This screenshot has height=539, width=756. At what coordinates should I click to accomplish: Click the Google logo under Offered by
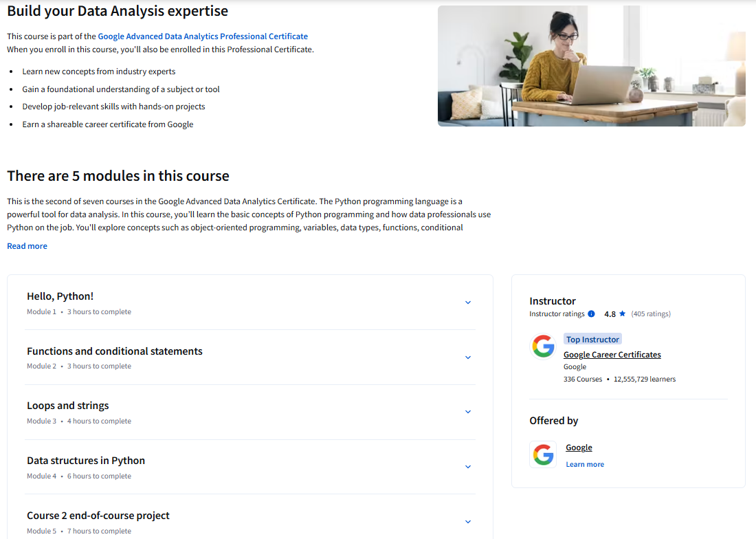pyautogui.click(x=543, y=454)
